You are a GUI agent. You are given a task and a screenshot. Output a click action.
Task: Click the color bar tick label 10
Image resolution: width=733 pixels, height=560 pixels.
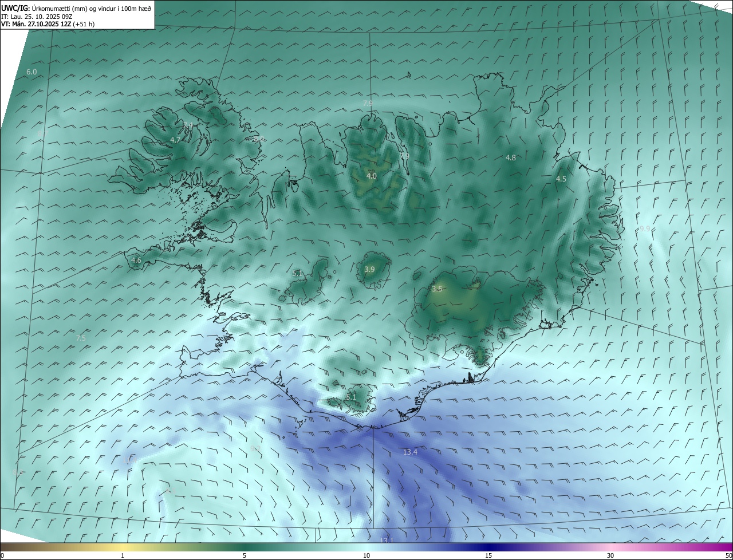click(366, 555)
